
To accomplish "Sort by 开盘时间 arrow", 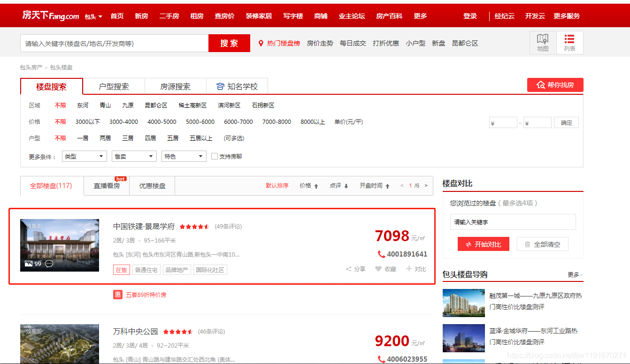I will pos(388,186).
